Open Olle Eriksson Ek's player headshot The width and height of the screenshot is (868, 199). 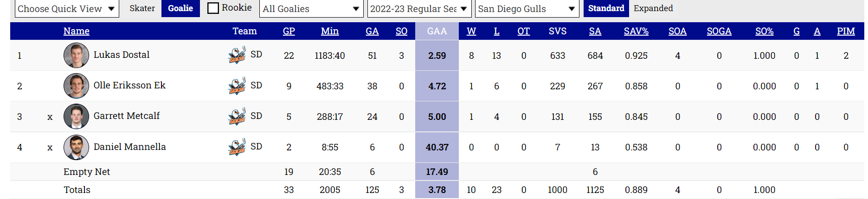pos(76,86)
